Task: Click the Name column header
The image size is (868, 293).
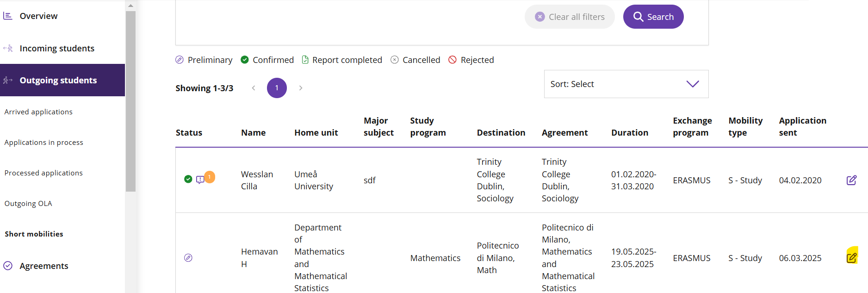Action: [x=253, y=133]
